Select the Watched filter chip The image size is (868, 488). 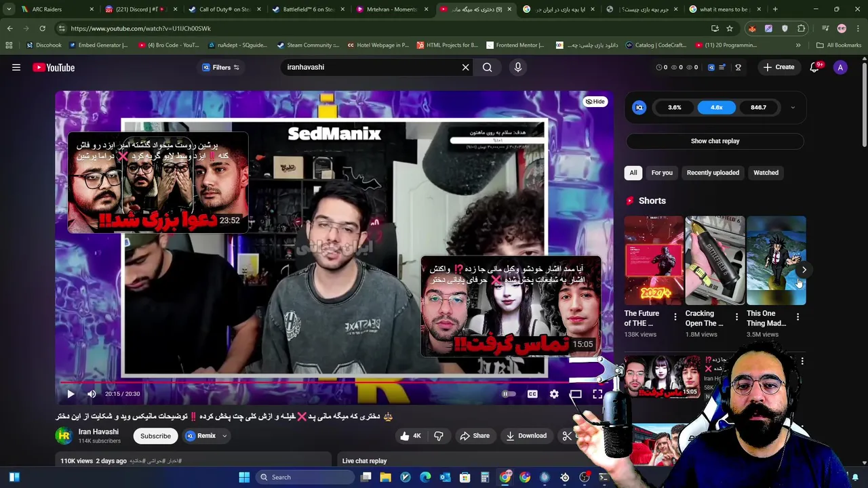tap(766, 173)
